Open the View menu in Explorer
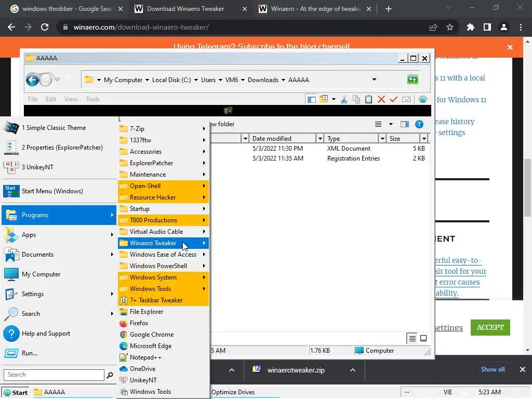Image resolution: width=532 pixels, height=399 pixels. [x=71, y=99]
